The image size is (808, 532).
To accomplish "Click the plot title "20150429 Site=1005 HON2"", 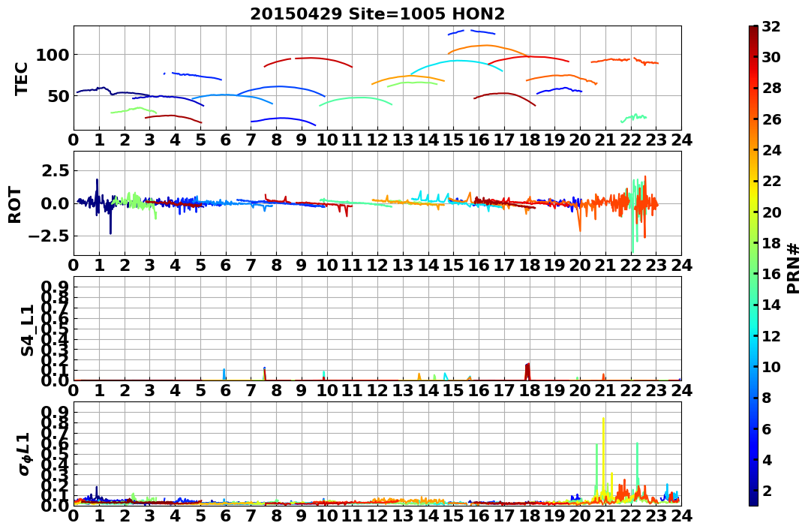I will click(377, 14).
